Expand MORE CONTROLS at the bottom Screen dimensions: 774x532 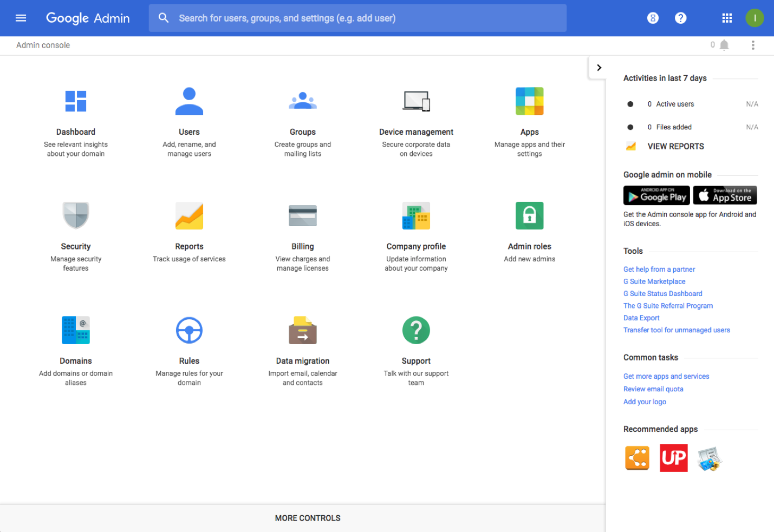pos(308,518)
